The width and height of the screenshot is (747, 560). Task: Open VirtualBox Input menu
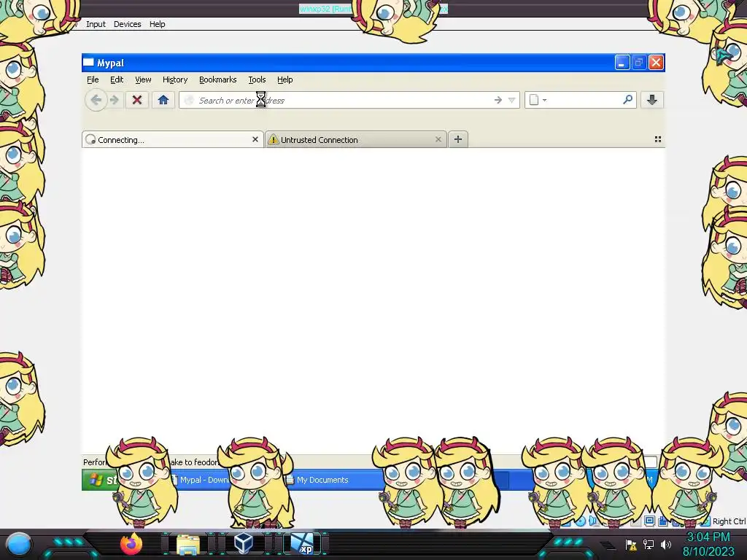(96, 24)
